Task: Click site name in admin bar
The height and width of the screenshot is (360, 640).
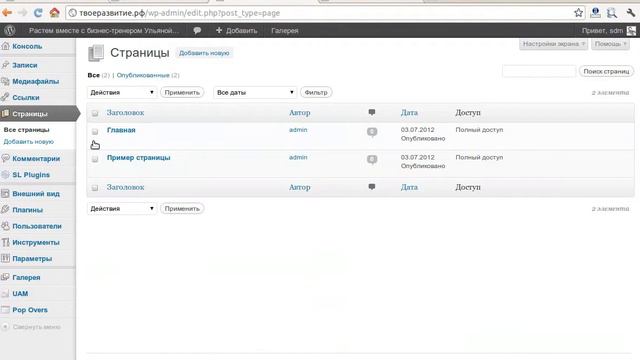Action: click(x=104, y=31)
